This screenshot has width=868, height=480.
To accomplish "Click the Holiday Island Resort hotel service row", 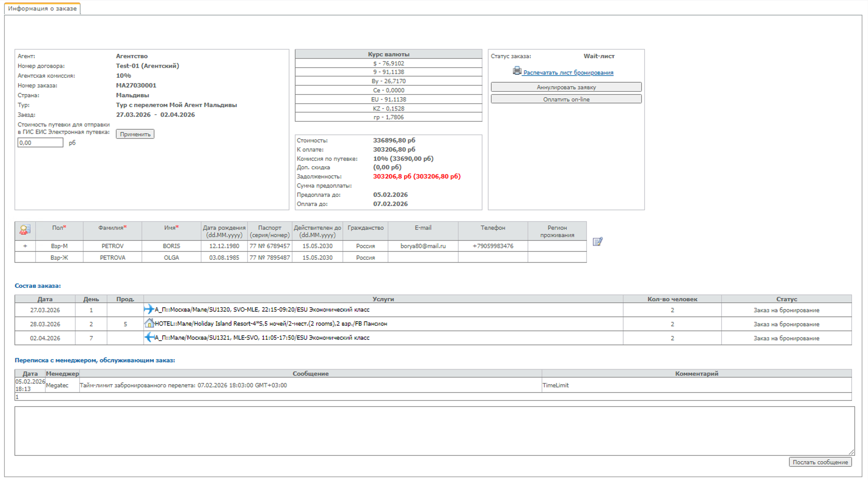I will pos(271,324).
